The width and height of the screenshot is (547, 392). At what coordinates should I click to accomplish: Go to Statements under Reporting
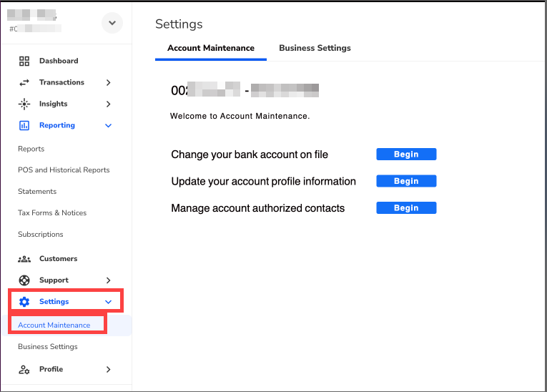(x=37, y=192)
